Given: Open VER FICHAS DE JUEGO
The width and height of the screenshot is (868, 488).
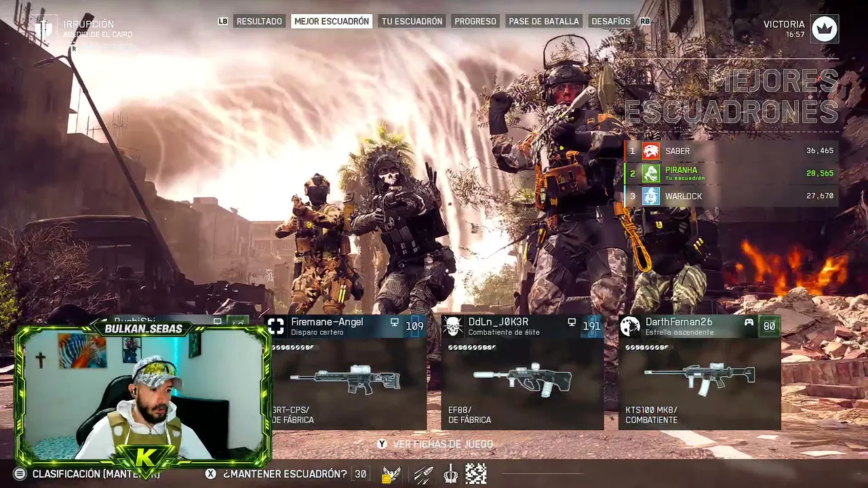Looking at the screenshot, I should pyautogui.click(x=443, y=444).
